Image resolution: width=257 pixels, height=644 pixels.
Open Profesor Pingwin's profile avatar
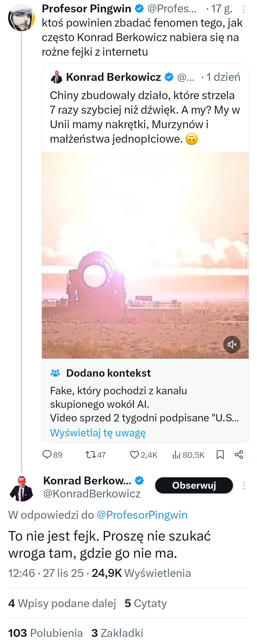[21, 18]
